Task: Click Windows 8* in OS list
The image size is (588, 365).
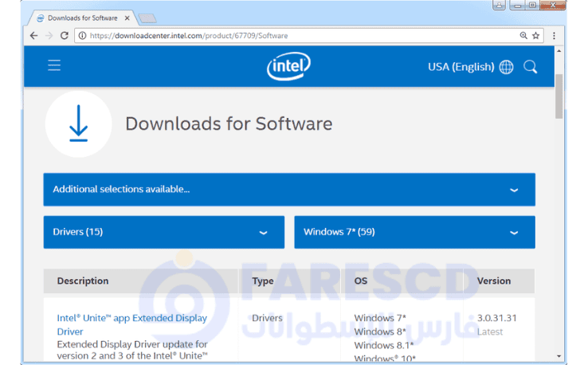Action: pyautogui.click(x=380, y=332)
